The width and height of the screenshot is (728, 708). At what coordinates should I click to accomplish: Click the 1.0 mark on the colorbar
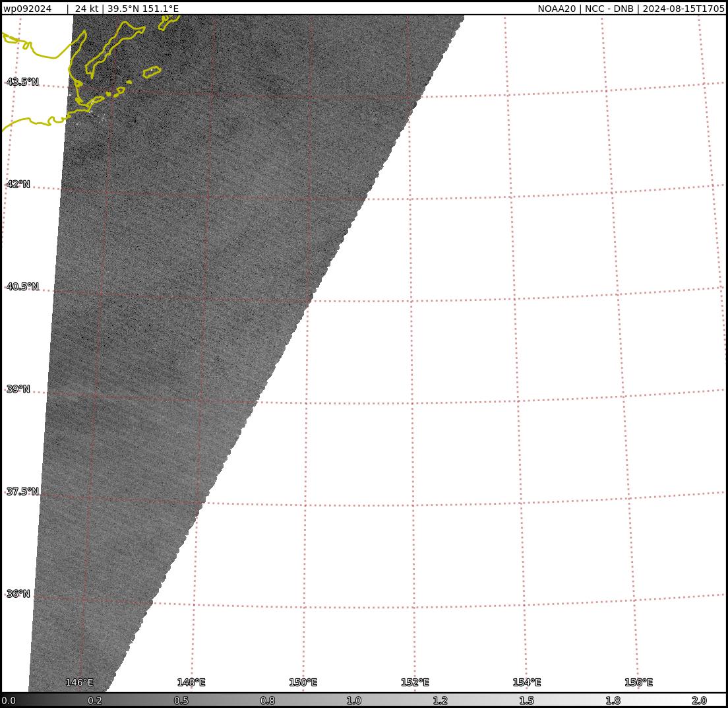coord(354,701)
